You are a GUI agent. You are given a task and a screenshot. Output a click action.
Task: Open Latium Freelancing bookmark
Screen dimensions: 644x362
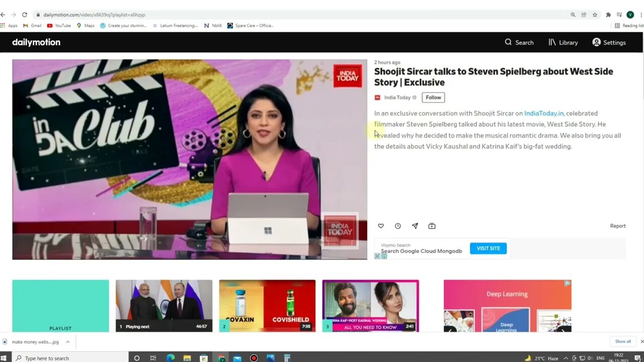[175, 25]
